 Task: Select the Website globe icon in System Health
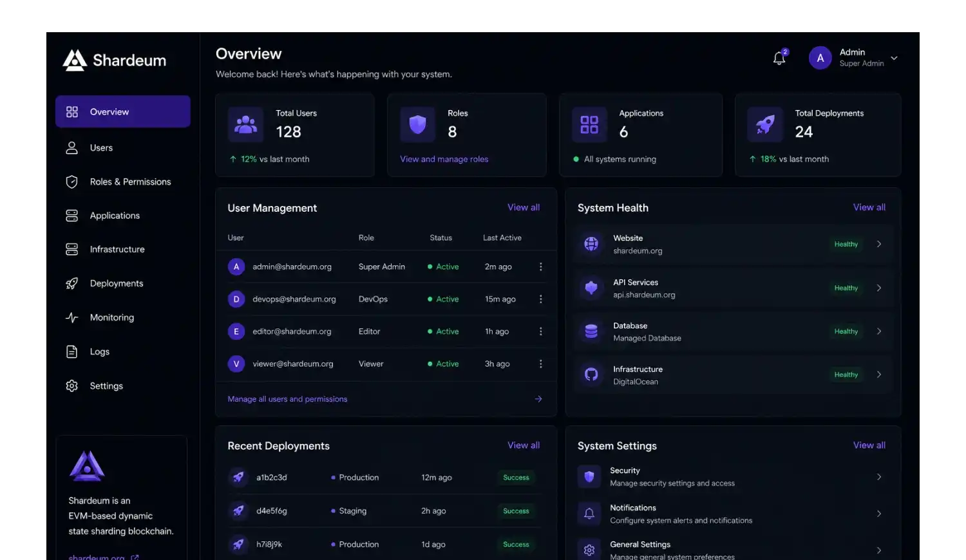tap(591, 244)
